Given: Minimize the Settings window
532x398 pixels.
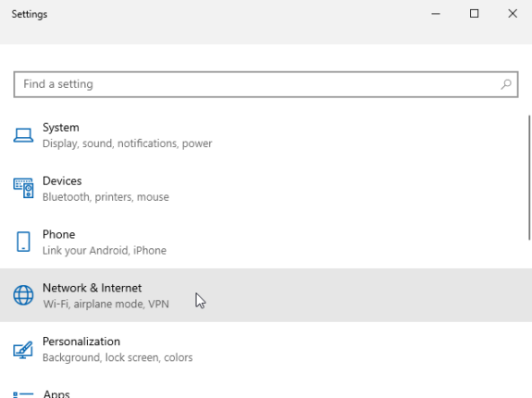Looking at the screenshot, I should (436, 14).
